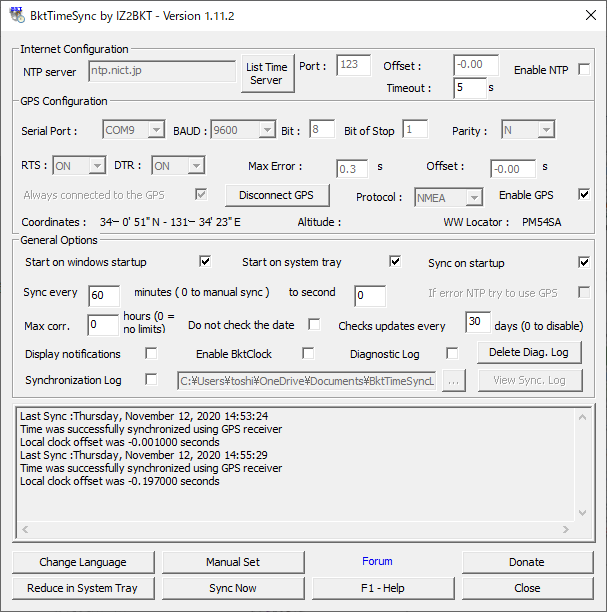Click Manual Set button
This screenshot has height=612, width=607.
coord(233,562)
